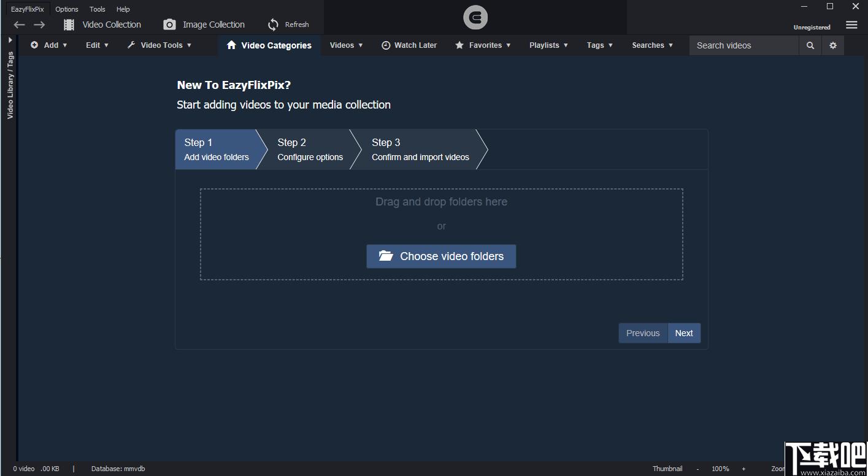Viewport: 868px width, 476px height.
Task: Open Video Collection via film icon
Action: coord(69,25)
